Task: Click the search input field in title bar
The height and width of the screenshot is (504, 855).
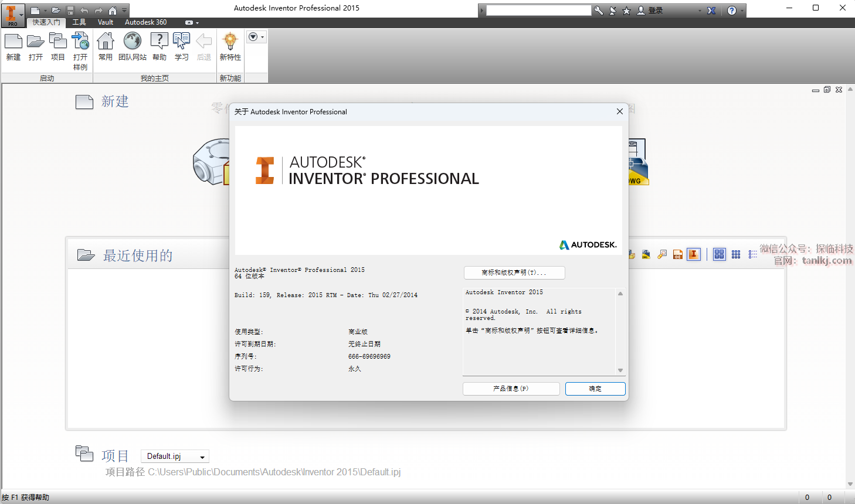Action: (538, 11)
